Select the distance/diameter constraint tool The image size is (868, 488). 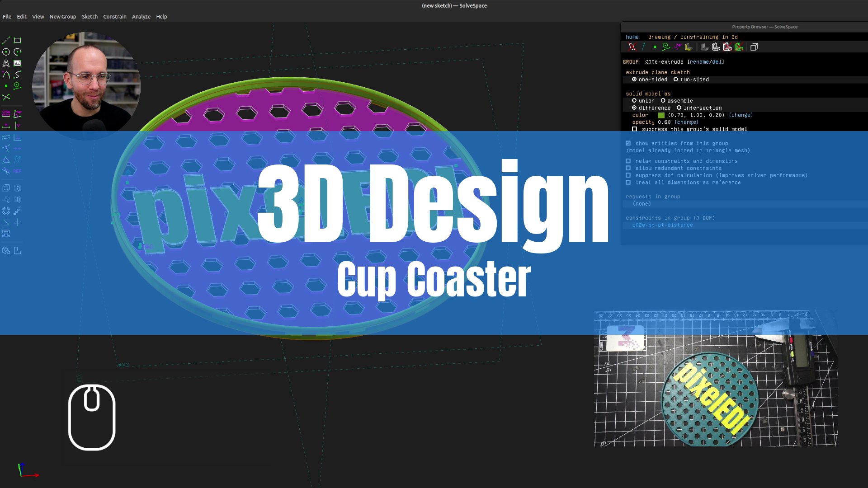point(6,113)
